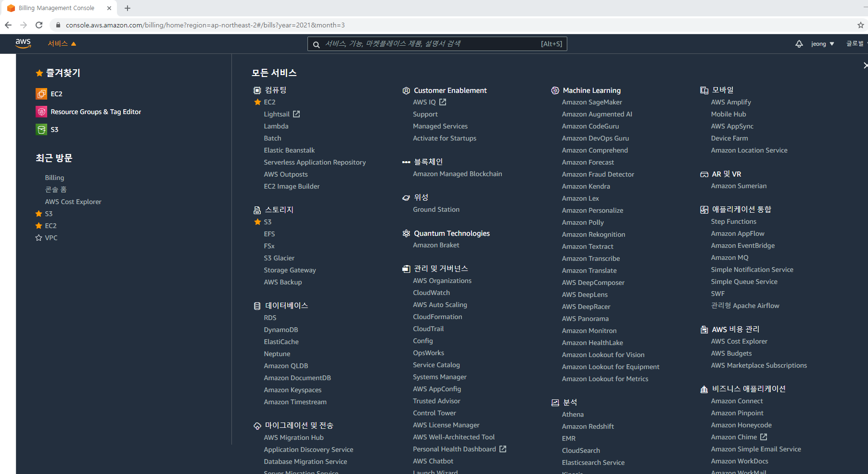Click the AWS 비용 관리 category icon
The image size is (868, 474).
(704, 330)
